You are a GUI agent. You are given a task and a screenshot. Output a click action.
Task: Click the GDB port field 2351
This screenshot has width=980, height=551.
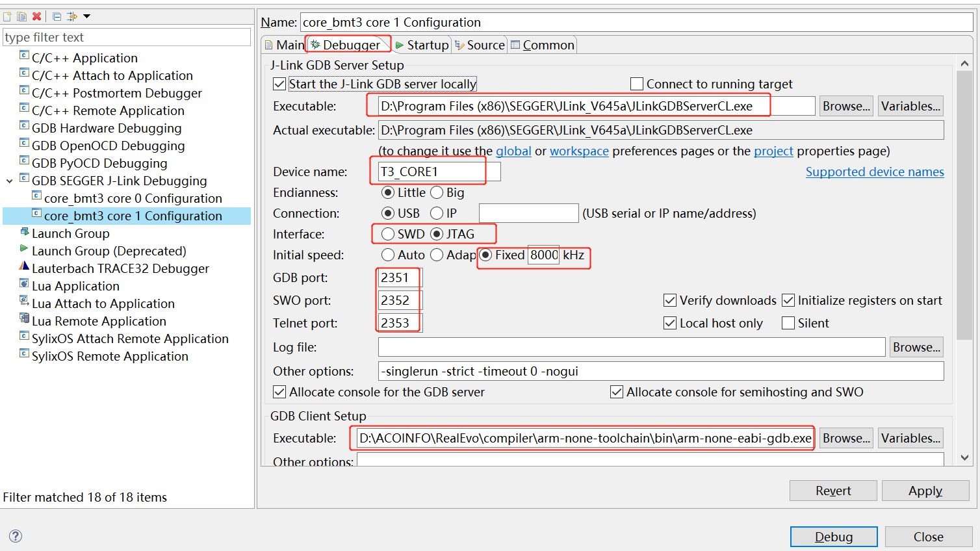[400, 277]
